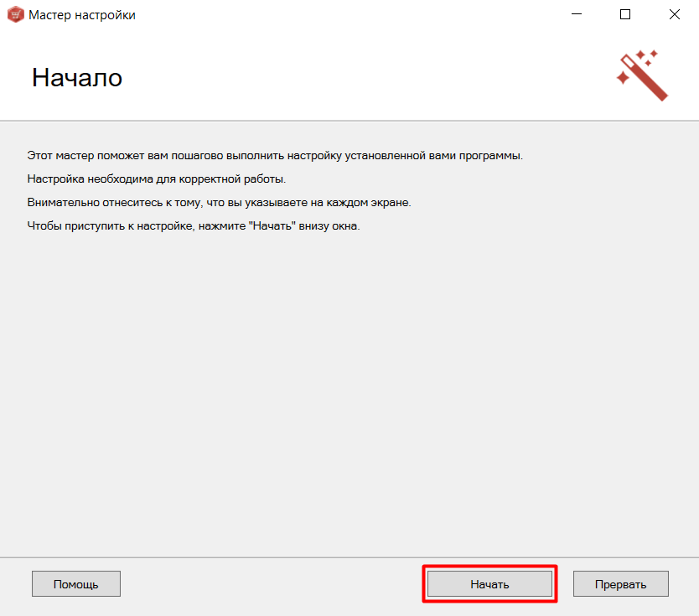Maximize the Мастер настройки window
Image resolution: width=699 pixels, height=616 pixels.
click(x=625, y=14)
